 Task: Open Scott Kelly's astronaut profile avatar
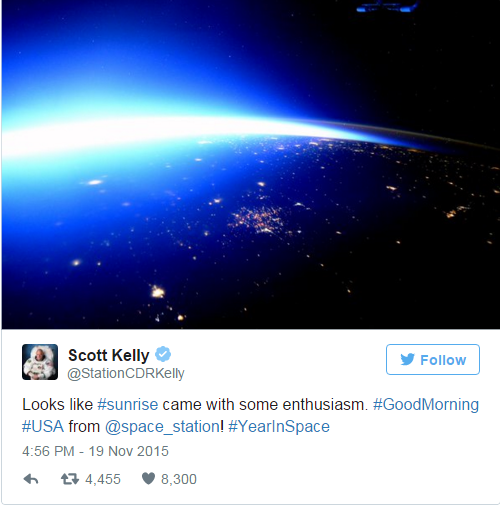tap(40, 362)
